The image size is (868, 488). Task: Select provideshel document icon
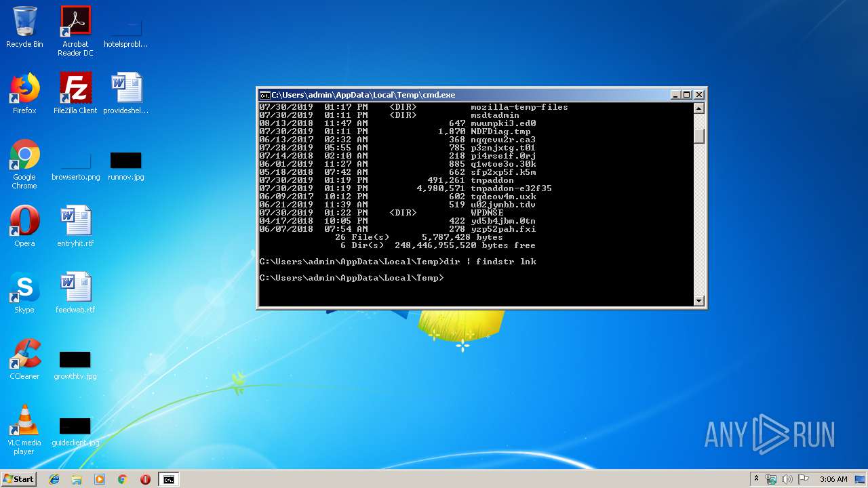tap(126, 94)
